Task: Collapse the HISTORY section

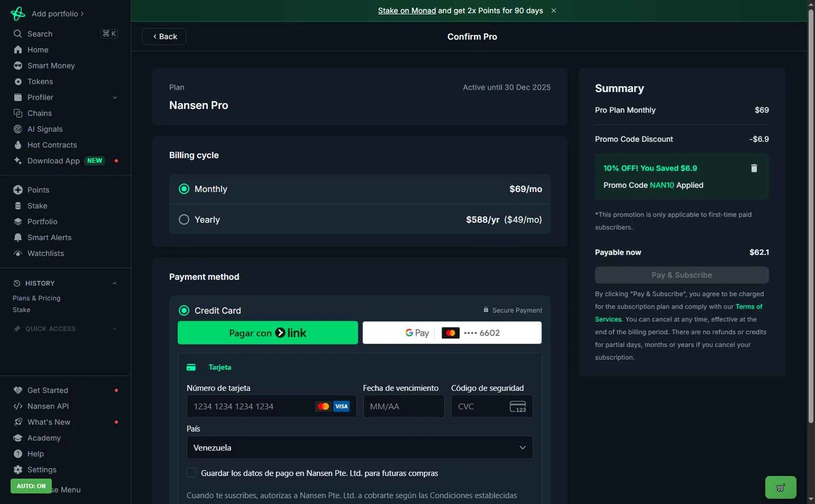Action: point(115,283)
